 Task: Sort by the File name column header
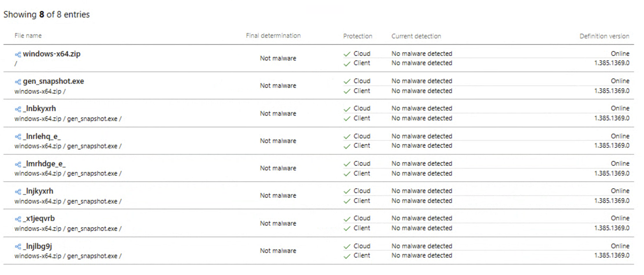pos(28,35)
